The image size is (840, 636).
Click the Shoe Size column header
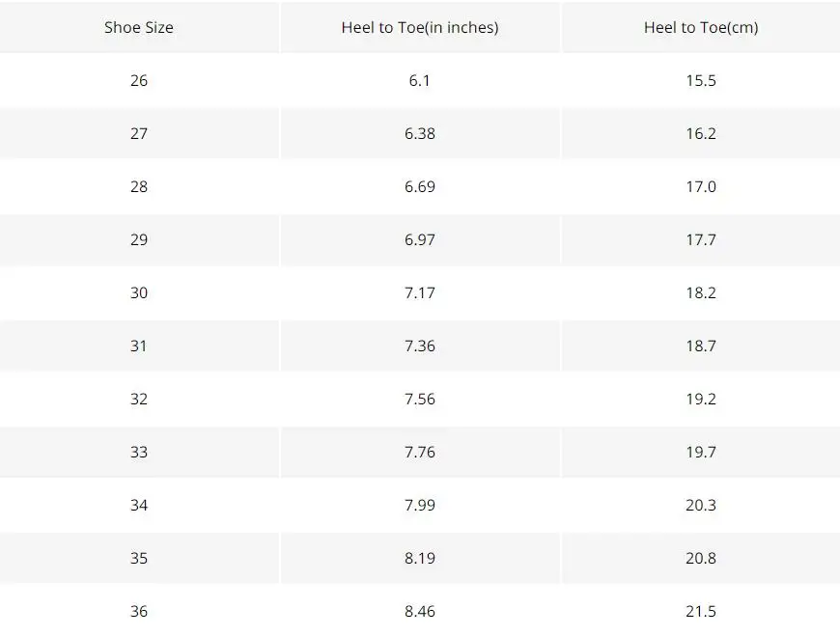[139, 27]
